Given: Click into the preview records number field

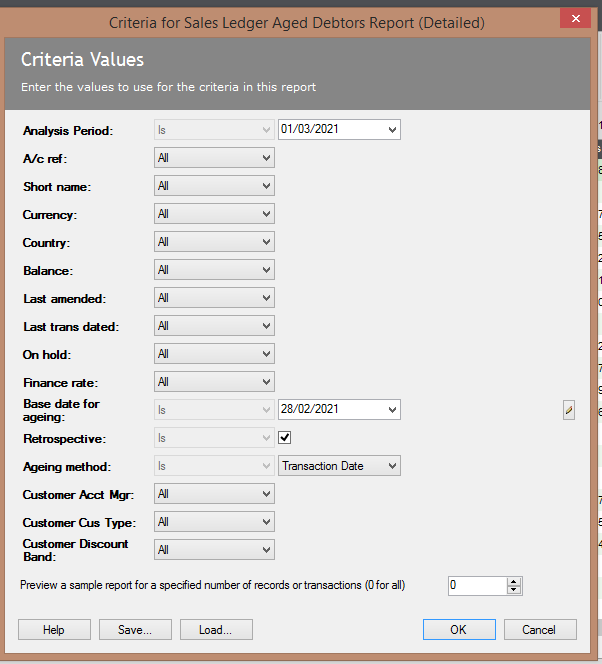Looking at the screenshot, I should coord(477,586).
